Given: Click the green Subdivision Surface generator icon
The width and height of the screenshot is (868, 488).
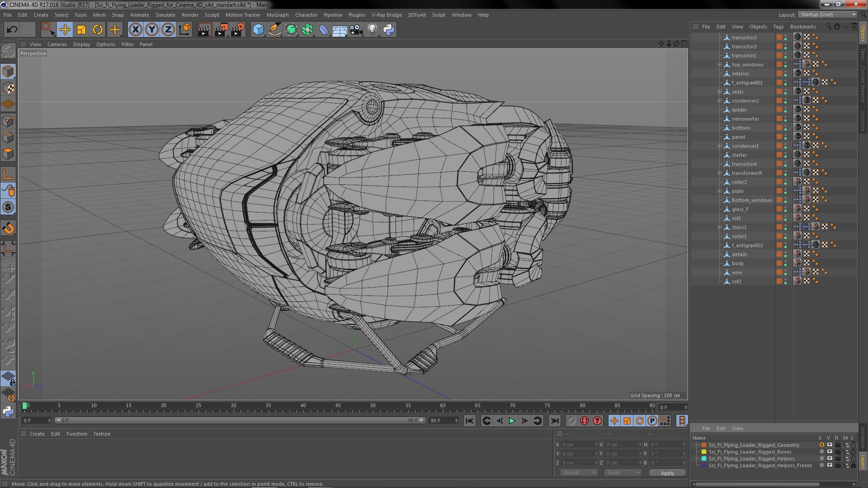Looking at the screenshot, I should coord(291,30).
